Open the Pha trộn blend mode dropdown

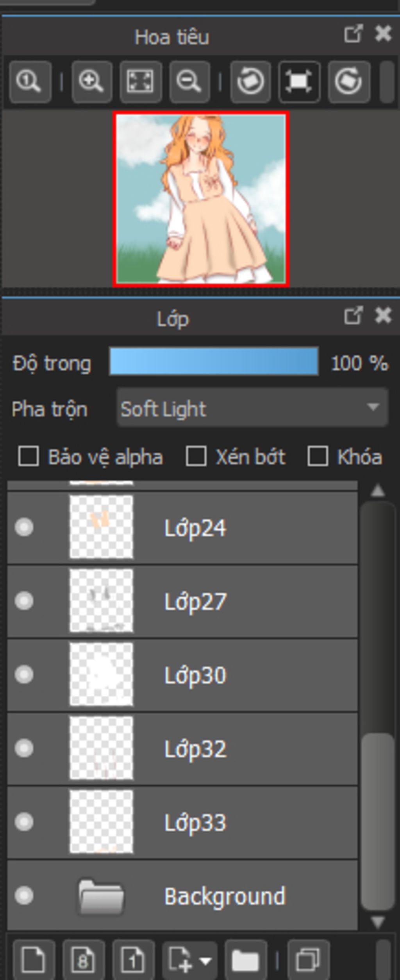coord(252,408)
